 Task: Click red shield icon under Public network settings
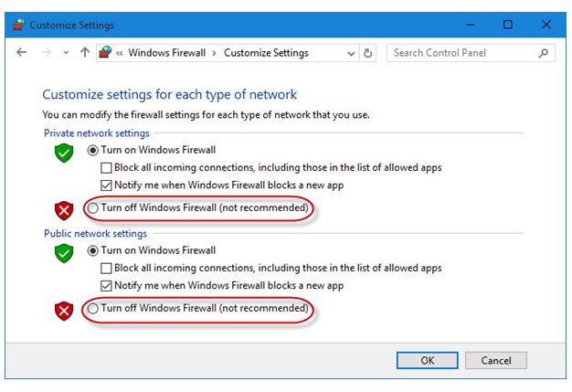click(64, 311)
